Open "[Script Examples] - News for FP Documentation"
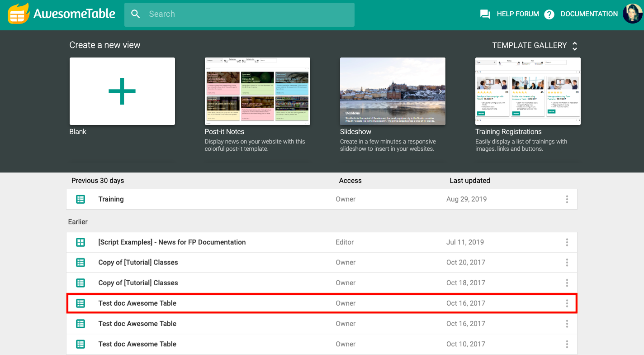 [x=172, y=242]
